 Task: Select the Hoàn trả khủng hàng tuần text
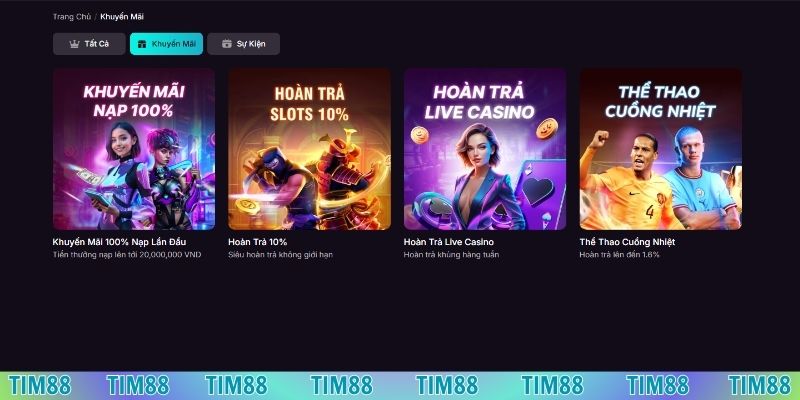tap(451, 255)
